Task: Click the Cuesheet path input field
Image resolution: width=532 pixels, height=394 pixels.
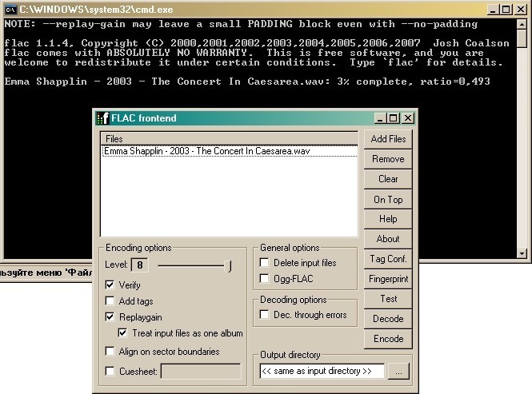Action: point(201,372)
